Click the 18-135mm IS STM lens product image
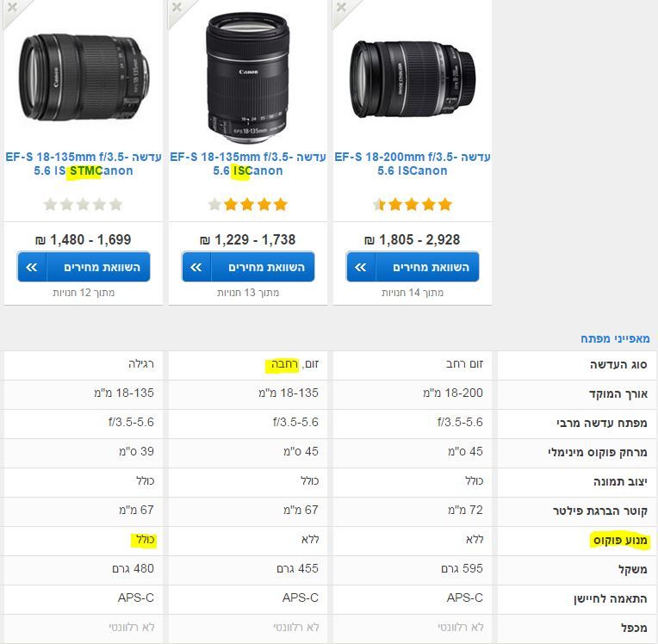The width and height of the screenshot is (658, 644). coord(84,77)
